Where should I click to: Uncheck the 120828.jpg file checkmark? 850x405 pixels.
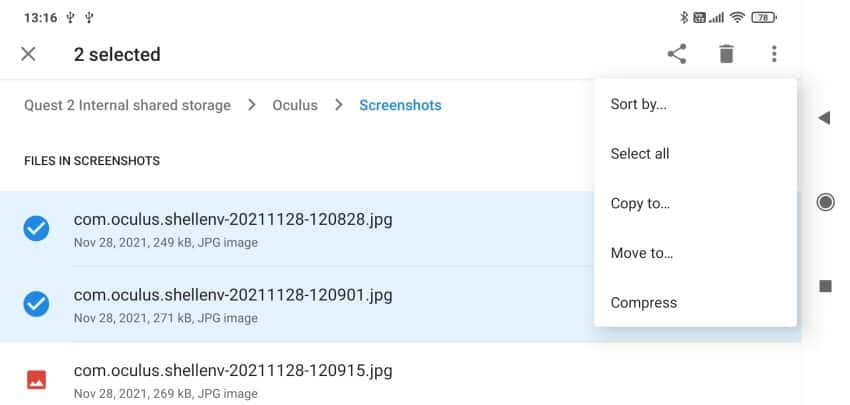[36, 228]
